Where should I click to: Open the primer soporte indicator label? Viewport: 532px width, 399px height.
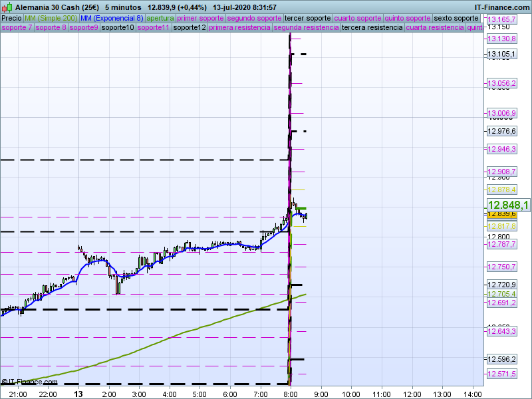tap(200, 19)
